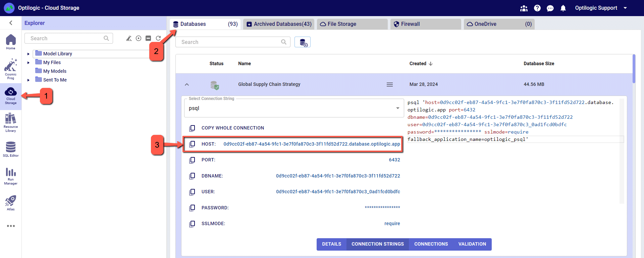Switch to the File Storage tab
Screen dimensions: 644x258
[352, 24]
